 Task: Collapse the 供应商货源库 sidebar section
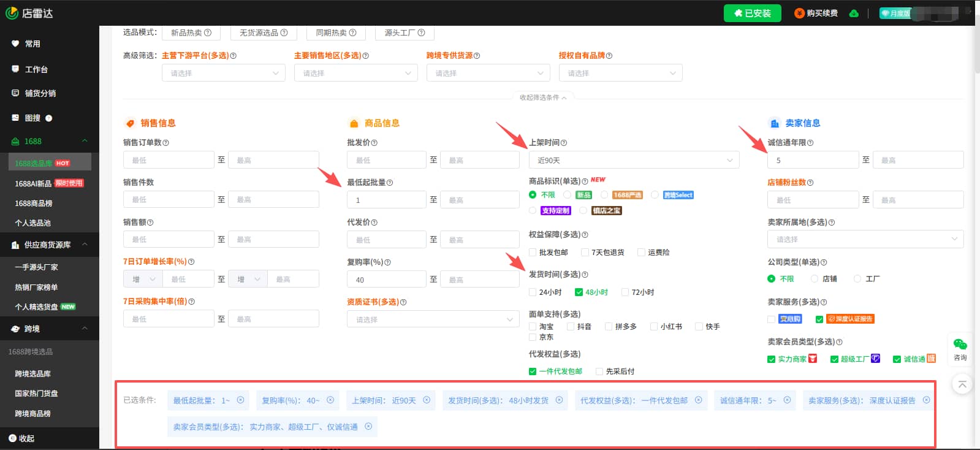(85, 245)
